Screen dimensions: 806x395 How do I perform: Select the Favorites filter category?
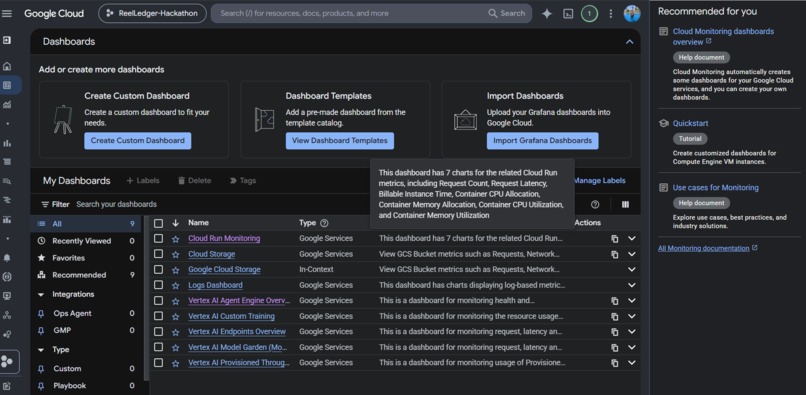pyautogui.click(x=85, y=258)
